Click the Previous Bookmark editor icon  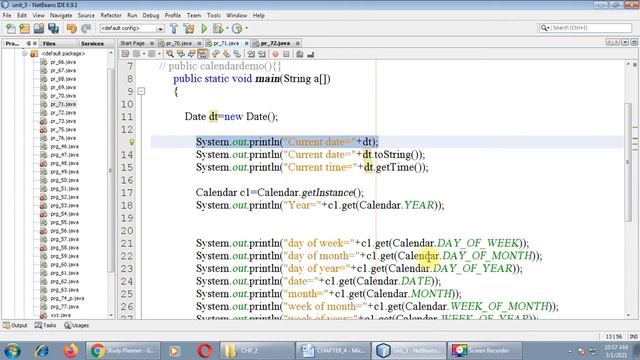(216, 54)
